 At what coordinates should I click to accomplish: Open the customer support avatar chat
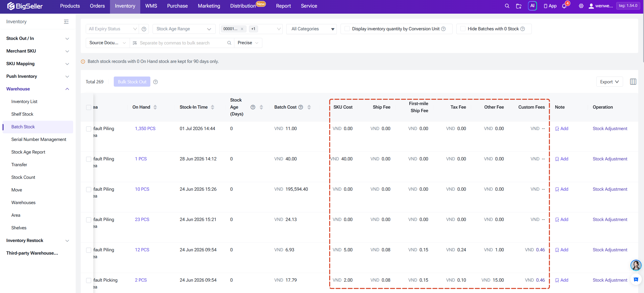(636, 265)
